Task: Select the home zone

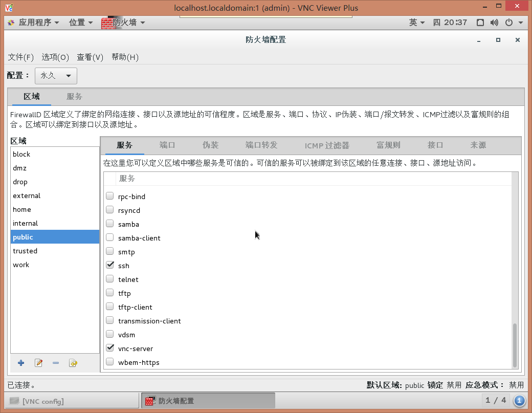Action: (55, 209)
